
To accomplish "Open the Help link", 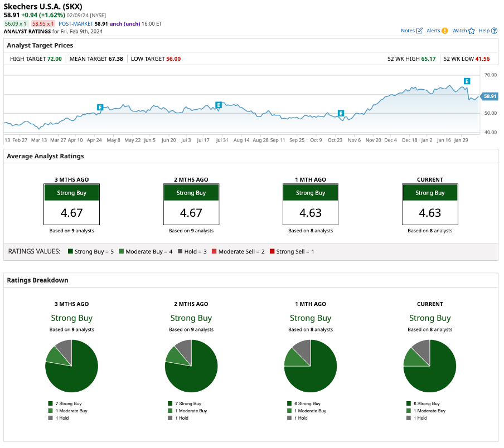I will 484,31.
